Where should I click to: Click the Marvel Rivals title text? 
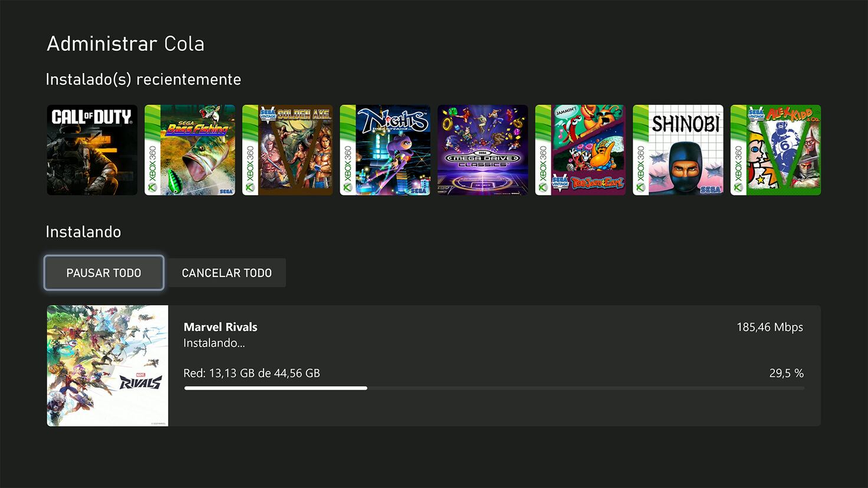tap(221, 327)
